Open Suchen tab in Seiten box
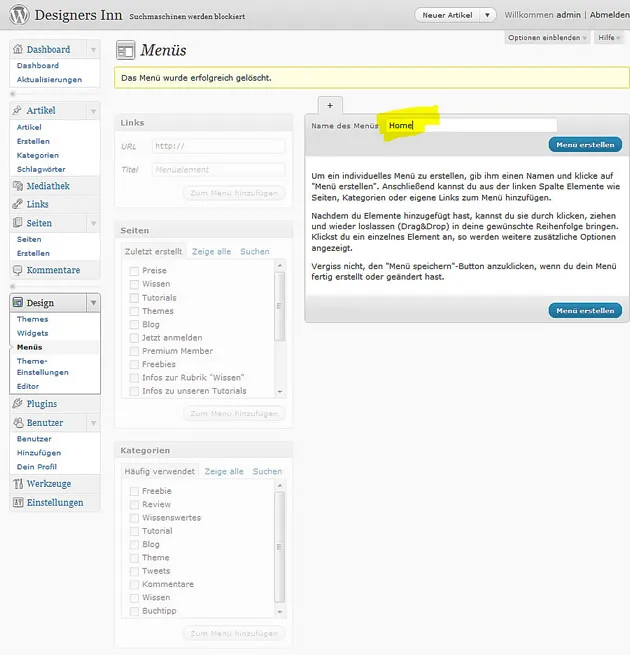Viewport: 630px width, 655px height. pyautogui.click(x=255, y=251)
